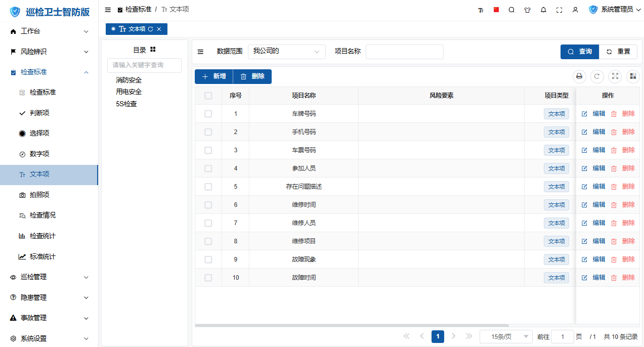This screenshot has height=347, width=644.
Task: Click the red flag language icon
Action: pyautogui.click(x=496, y=10)
